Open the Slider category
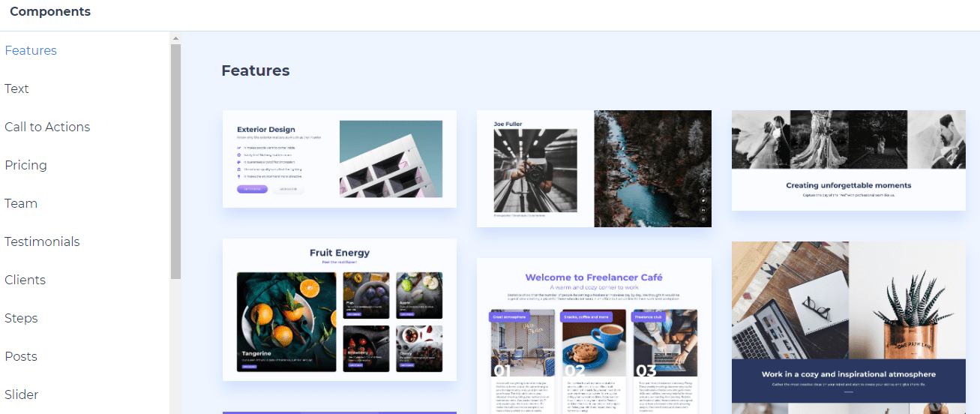Viewport: 980px width, 414px height. coord(22,394)
